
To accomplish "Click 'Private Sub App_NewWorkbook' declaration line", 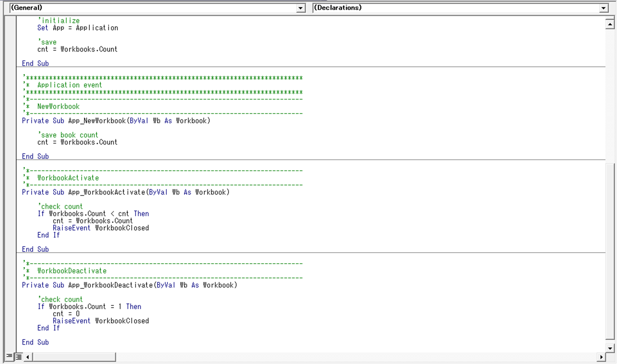I will coord(116,121).
